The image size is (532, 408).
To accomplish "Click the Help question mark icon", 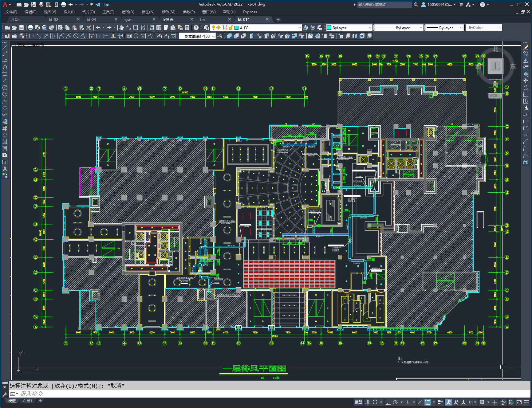I will tap(196, 28).
